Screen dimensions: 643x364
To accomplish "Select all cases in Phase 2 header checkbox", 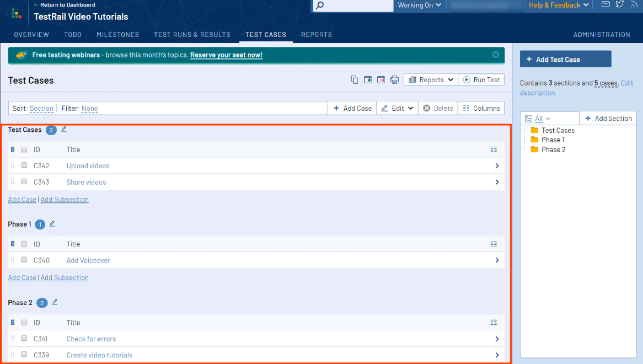I will point(24,323).
